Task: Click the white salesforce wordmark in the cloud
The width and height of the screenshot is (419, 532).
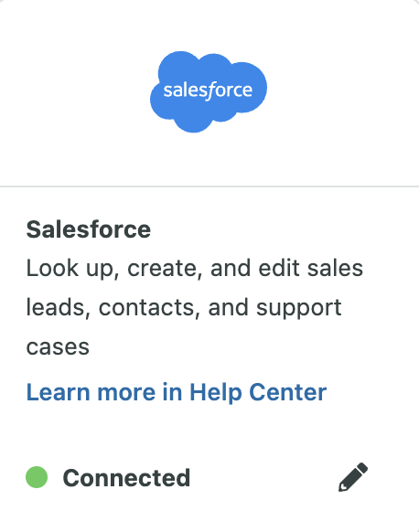Action: click(208, 90)
